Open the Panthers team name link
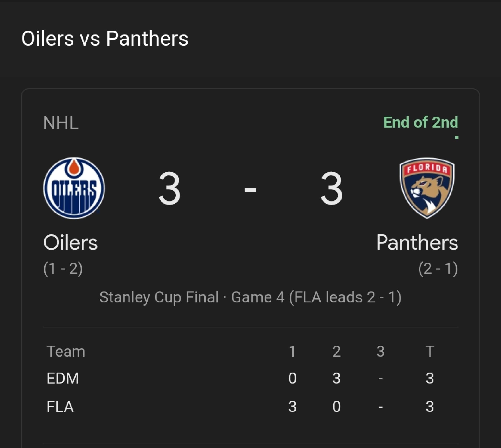Screen dimensions: 501x448 (x=417, y=243)
